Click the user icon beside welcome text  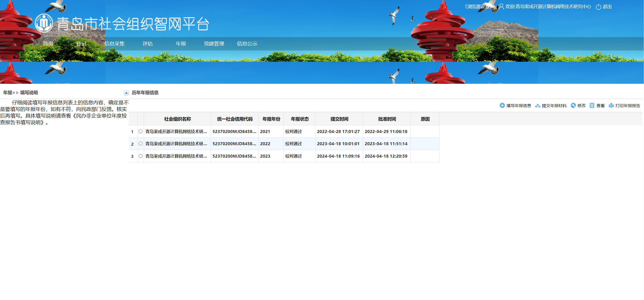click(x=501, y=7)
